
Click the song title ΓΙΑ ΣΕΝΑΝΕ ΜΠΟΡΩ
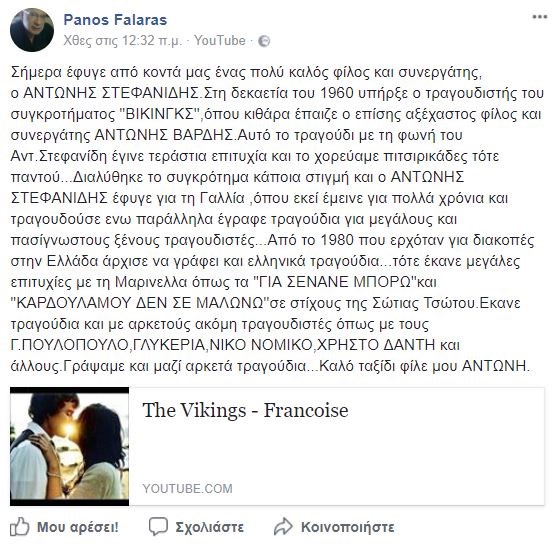[x=333, y=282]
